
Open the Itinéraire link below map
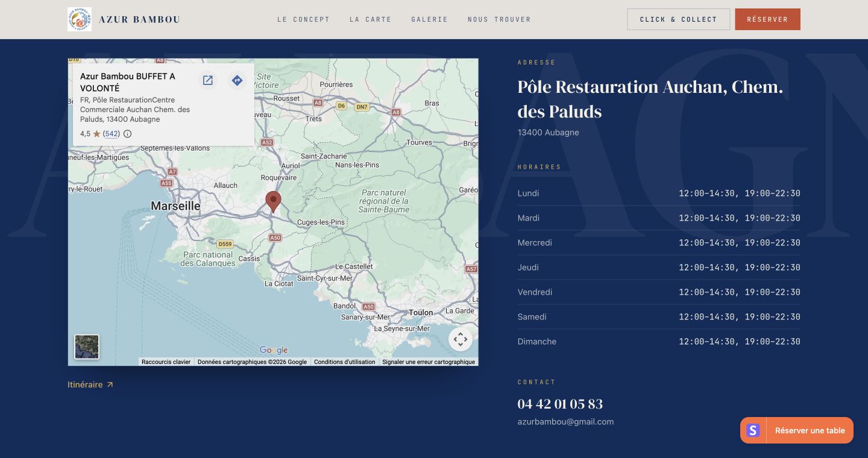click(90, 384)
